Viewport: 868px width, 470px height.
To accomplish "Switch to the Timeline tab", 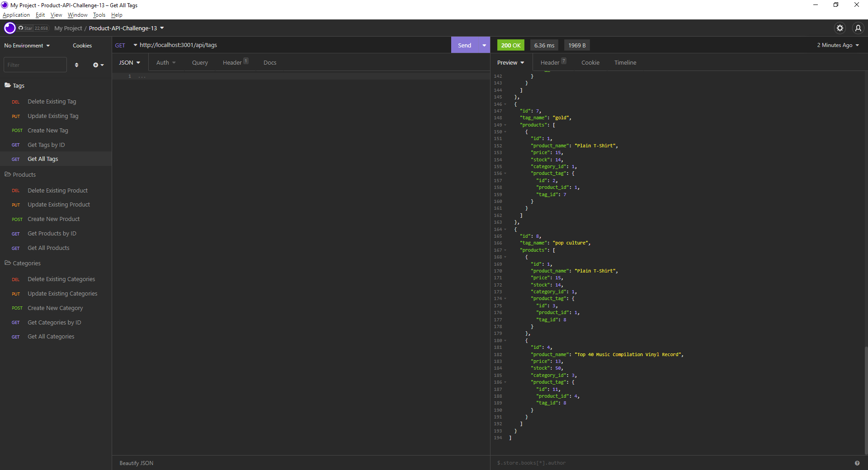I will pos(625,62).
